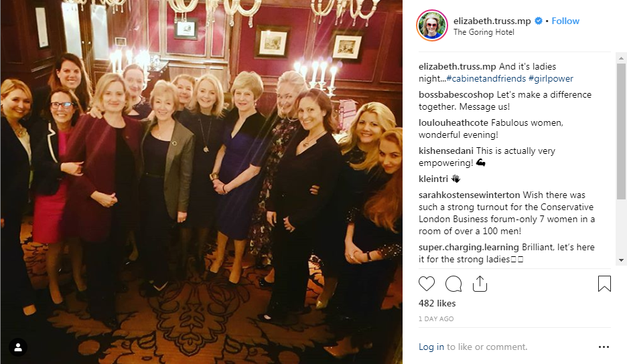This screenshot has width=627, height=364.
Task: Click the blue verified badge
Action: tap(539, 21)
